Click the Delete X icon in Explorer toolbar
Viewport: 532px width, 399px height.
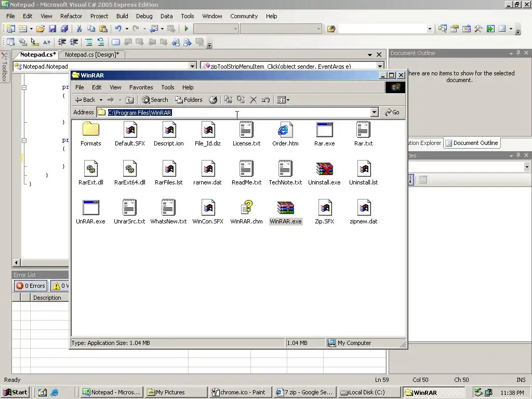pos(253,100)
